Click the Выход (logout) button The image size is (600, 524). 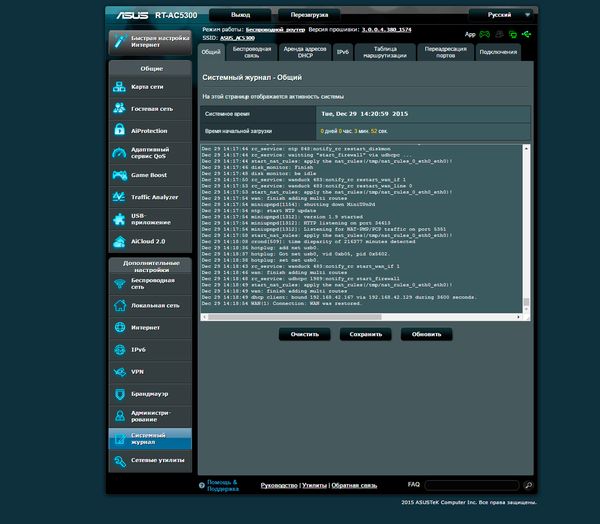click(x=240, y=15)
